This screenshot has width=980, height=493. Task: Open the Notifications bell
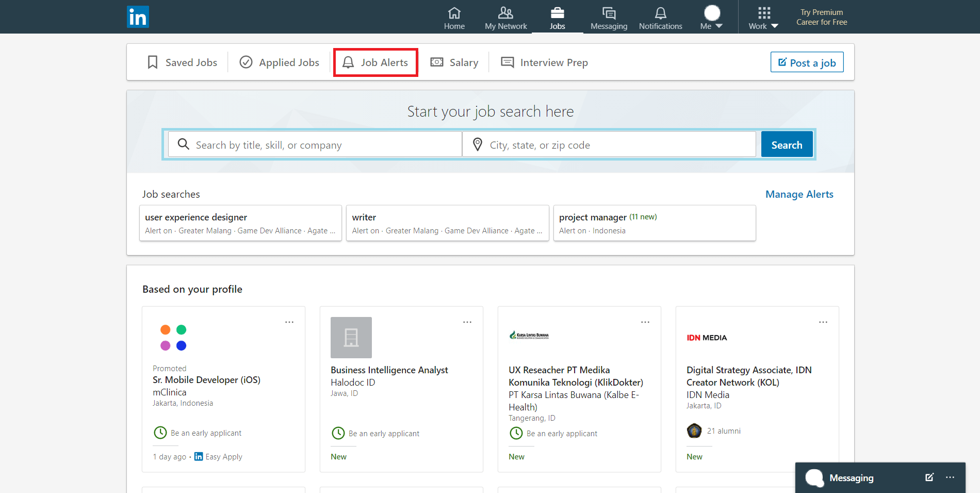coord(660,18)
